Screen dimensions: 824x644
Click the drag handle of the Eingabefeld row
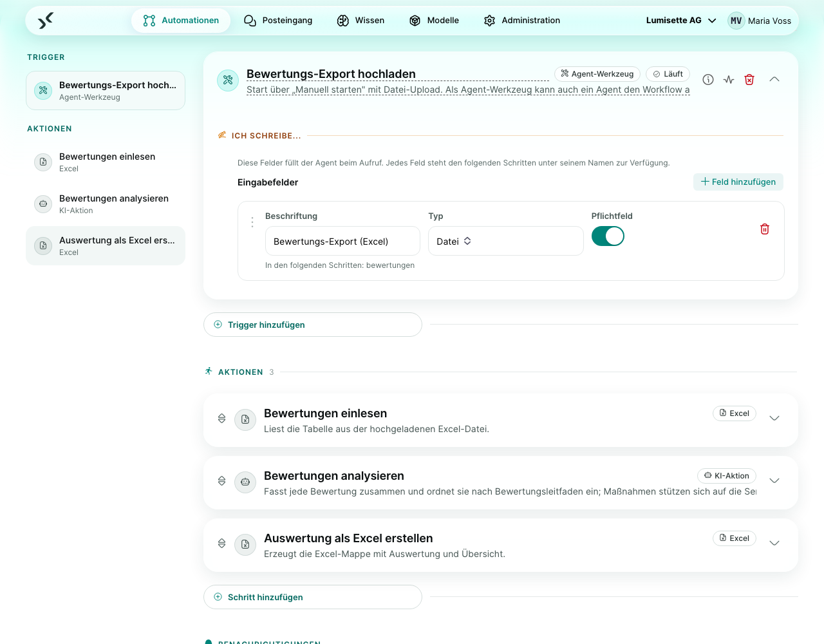(x=252, y=222)
